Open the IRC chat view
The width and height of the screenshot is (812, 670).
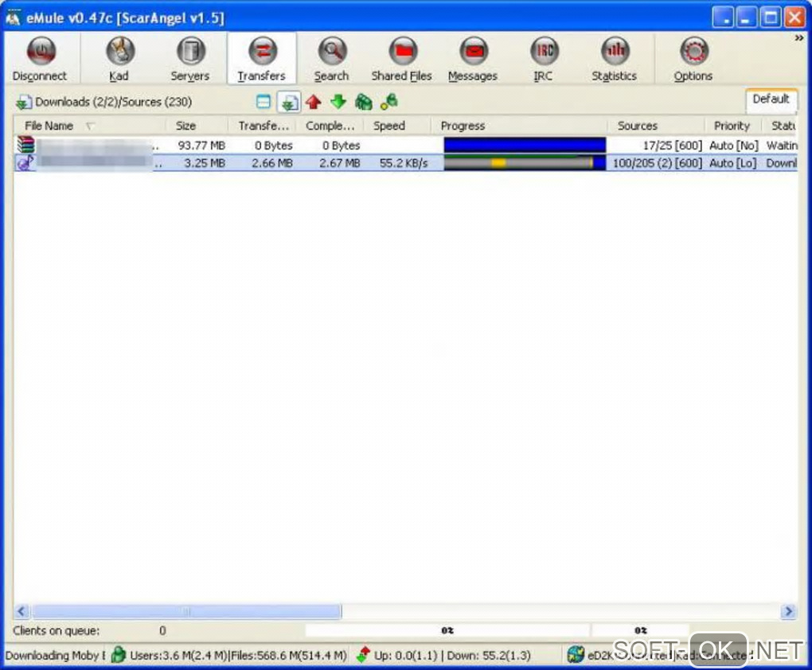pyautogui.click(x=543, y=59)
